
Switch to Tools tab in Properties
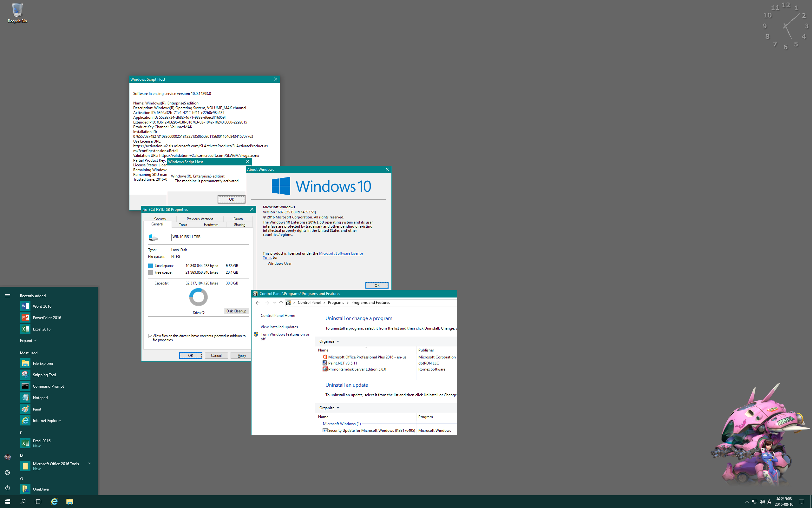click(x=183, y=225)
